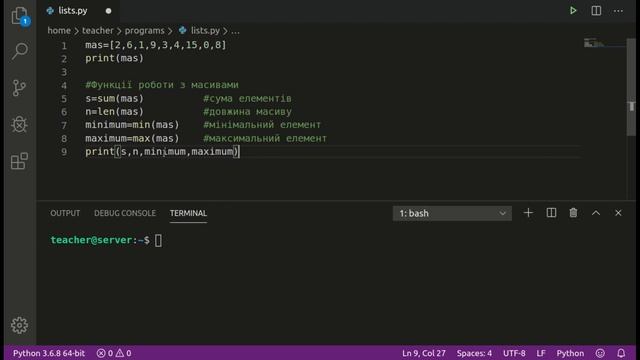Change end of line sequence 'LF'
This screenshot has height=360, width=640.
[x=541, y=353]
